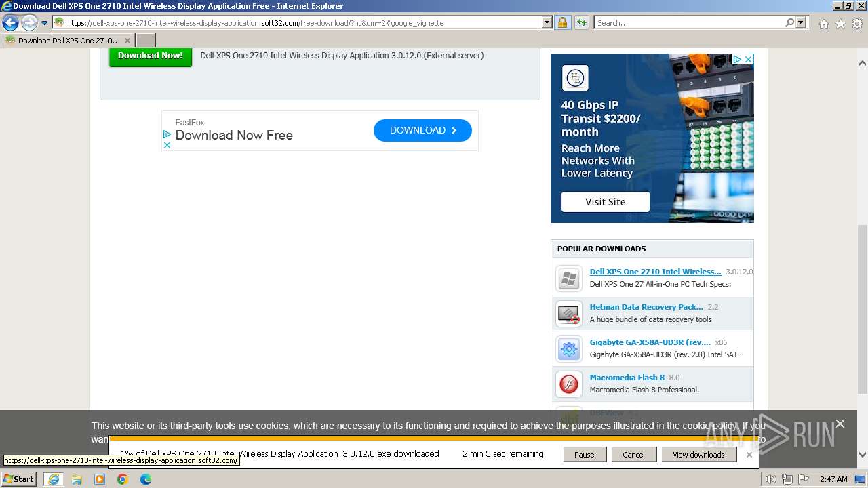Click Hetman Data Recovery icon
Screen dimensions: 868x488
tap(569, 314)
